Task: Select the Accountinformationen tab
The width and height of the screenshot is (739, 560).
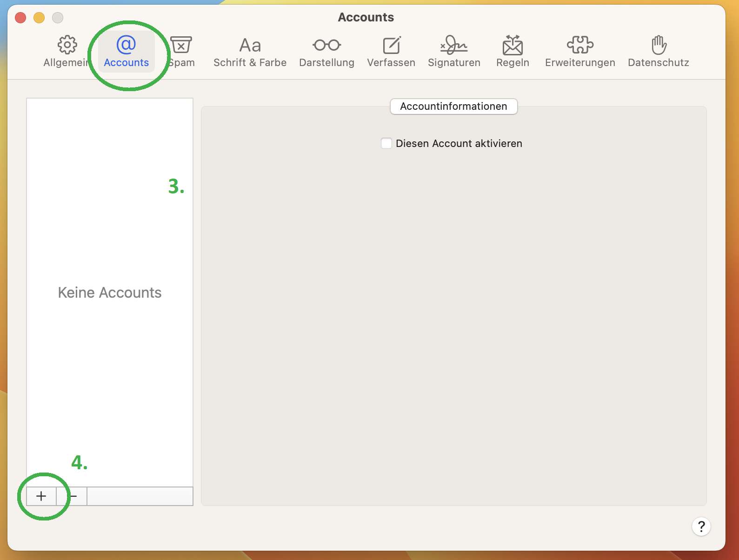Action: coord(453,107)
